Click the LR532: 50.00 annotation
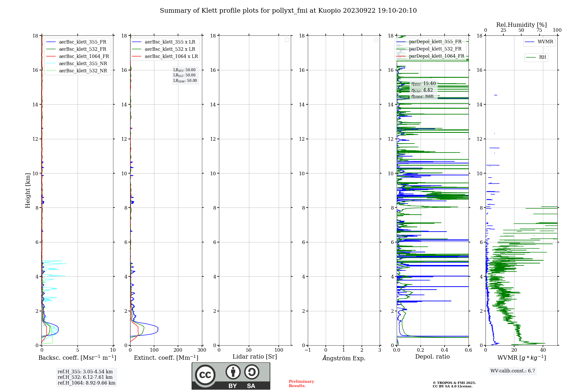The image size is (577, 392). coord(184,75)
